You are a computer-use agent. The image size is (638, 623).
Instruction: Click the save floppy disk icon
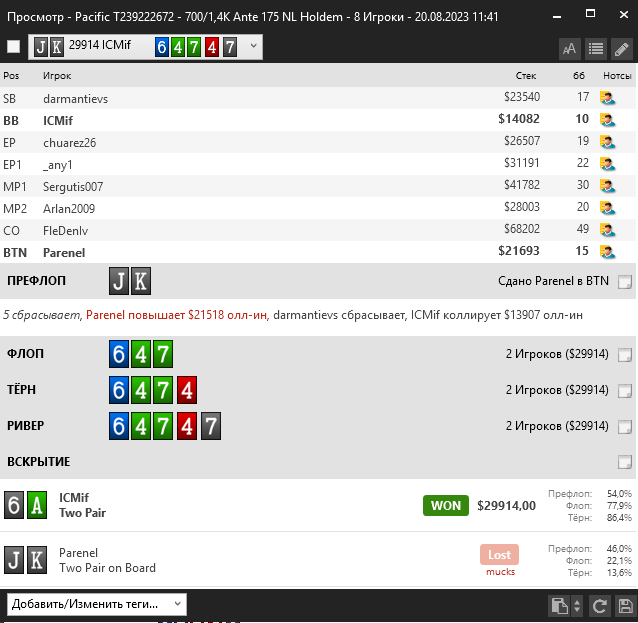pos(625,606)
